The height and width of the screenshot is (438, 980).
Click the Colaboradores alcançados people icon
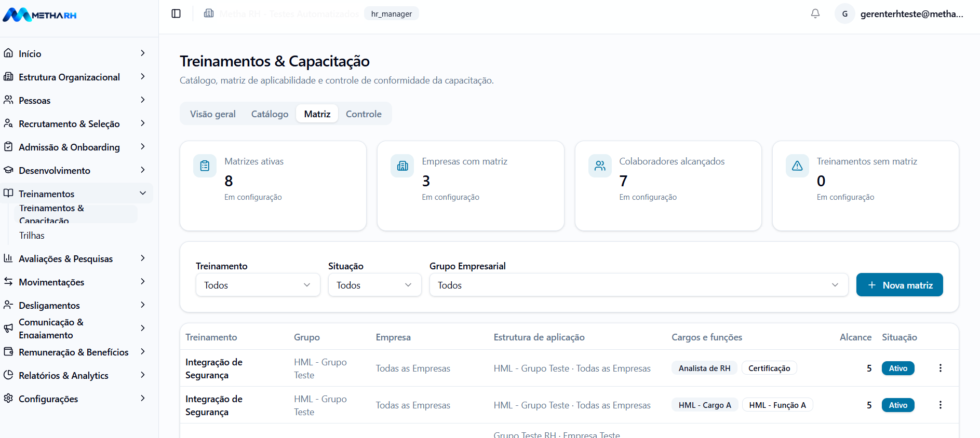[600, 166]
